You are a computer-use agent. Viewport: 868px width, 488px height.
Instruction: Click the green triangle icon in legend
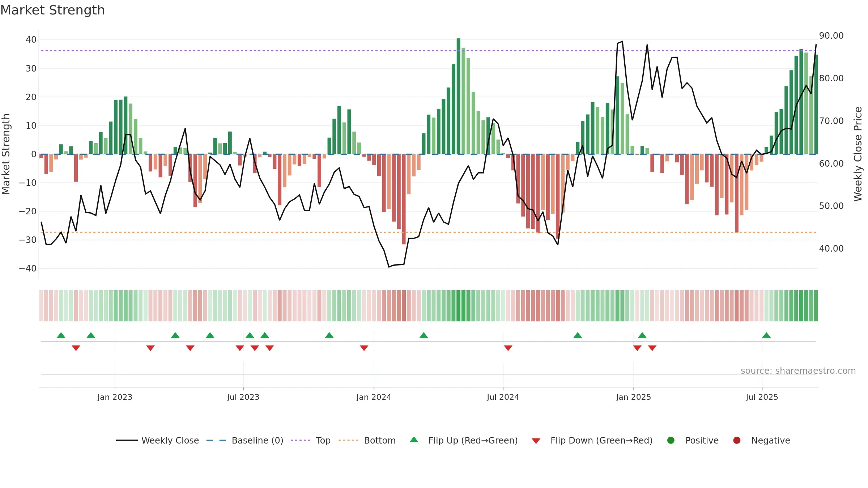414,440
